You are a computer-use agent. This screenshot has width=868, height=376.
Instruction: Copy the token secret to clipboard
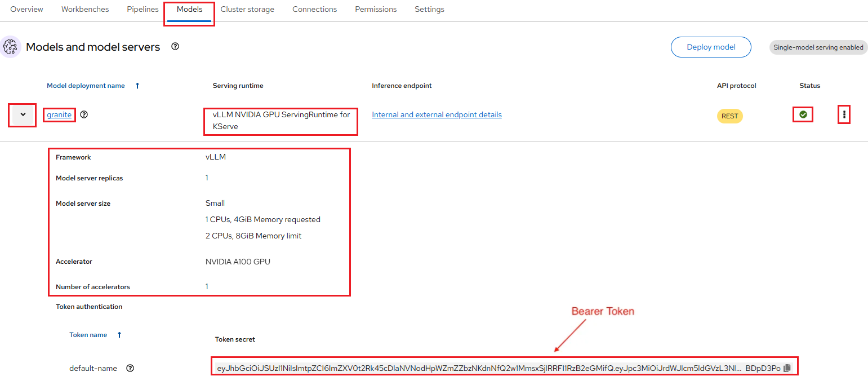[787, 368]
